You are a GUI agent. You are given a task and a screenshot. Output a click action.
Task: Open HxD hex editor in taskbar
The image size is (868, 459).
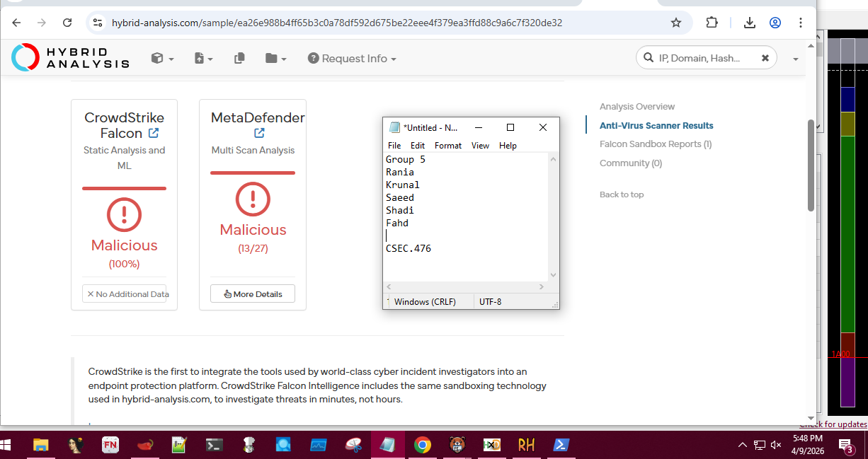click(x=492, y=445)
